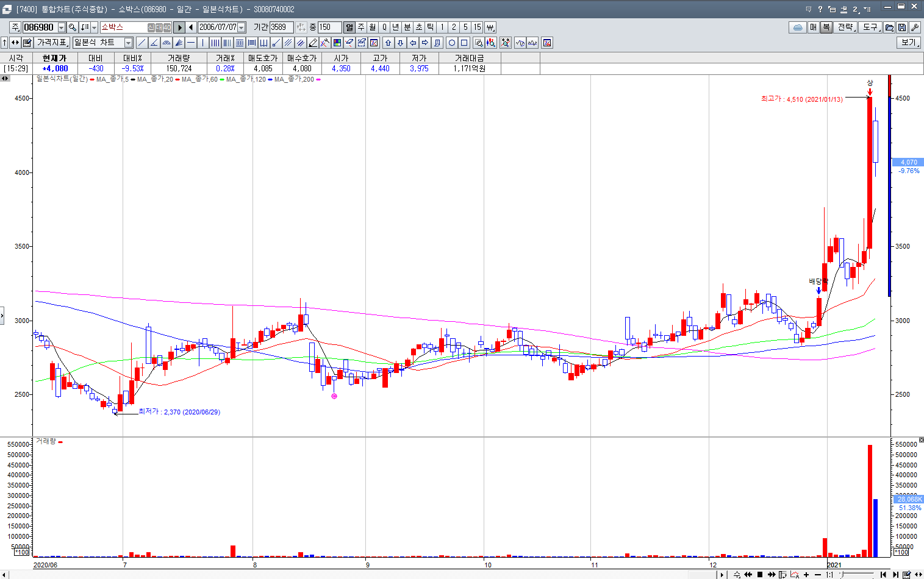Click the previous stock left arrow button
924x579 pixels.
click(x=191, y=27)
